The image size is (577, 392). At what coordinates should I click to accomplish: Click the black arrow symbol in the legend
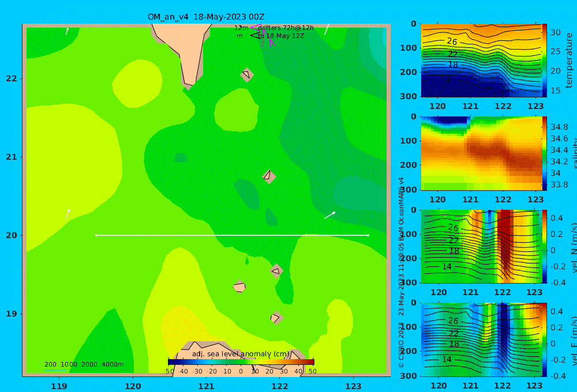tap(256, 36)
